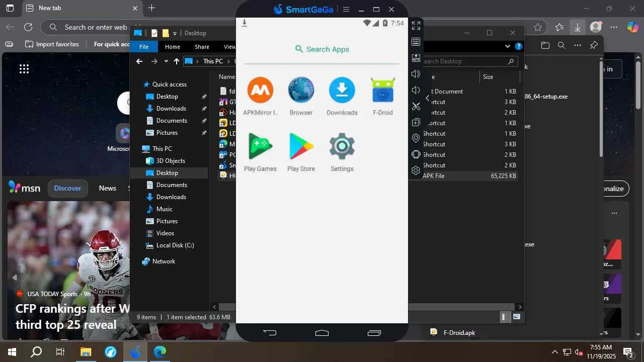Switch to MSN News tab
644x362 pixels.
click(108, 188)
